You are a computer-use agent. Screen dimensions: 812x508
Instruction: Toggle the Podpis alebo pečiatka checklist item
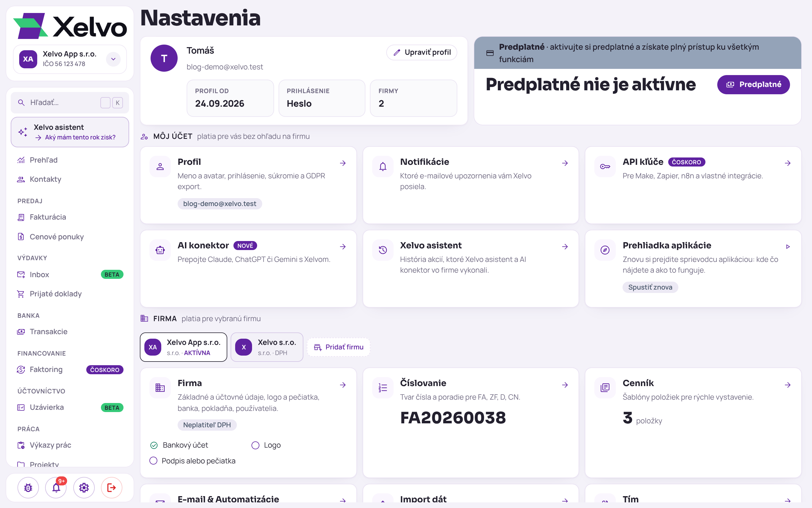pos(193,461)
